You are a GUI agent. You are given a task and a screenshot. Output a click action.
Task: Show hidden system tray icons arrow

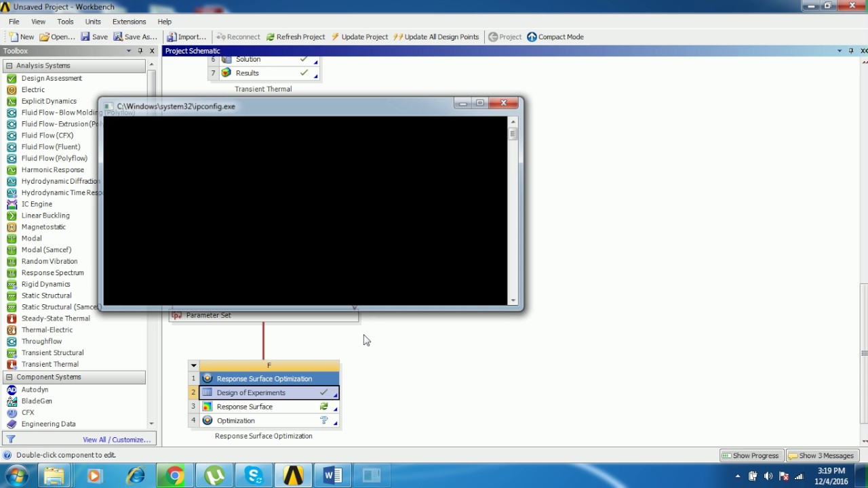tap(738, 476)
